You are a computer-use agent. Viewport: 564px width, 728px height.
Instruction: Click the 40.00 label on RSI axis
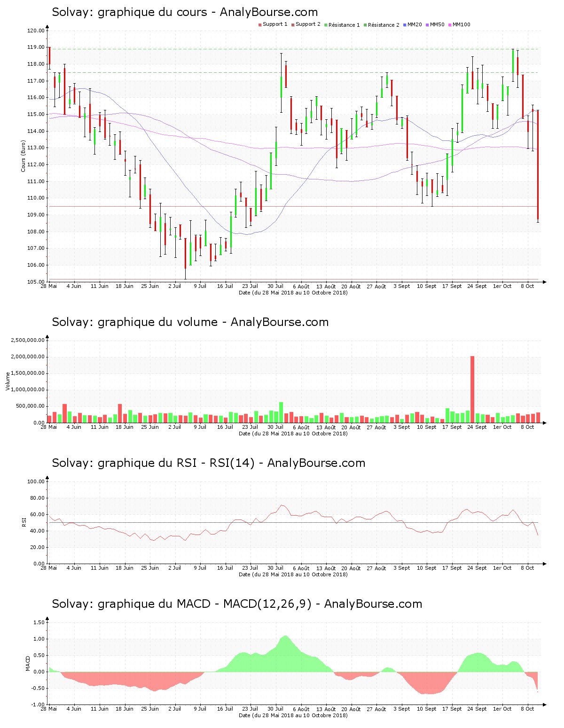tap(37, 531)
